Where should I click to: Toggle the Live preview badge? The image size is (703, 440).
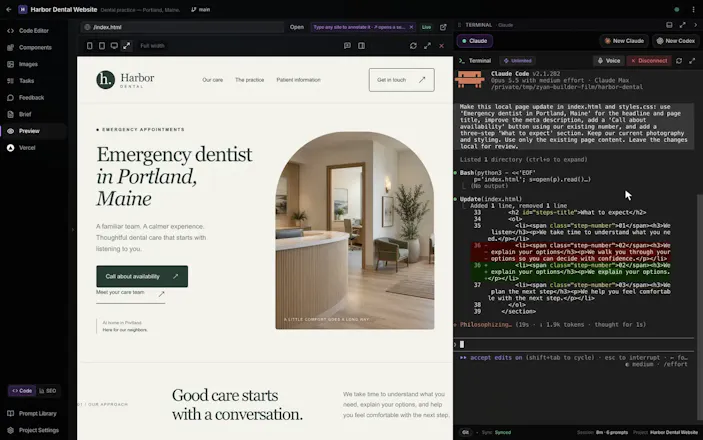[426, 27]
